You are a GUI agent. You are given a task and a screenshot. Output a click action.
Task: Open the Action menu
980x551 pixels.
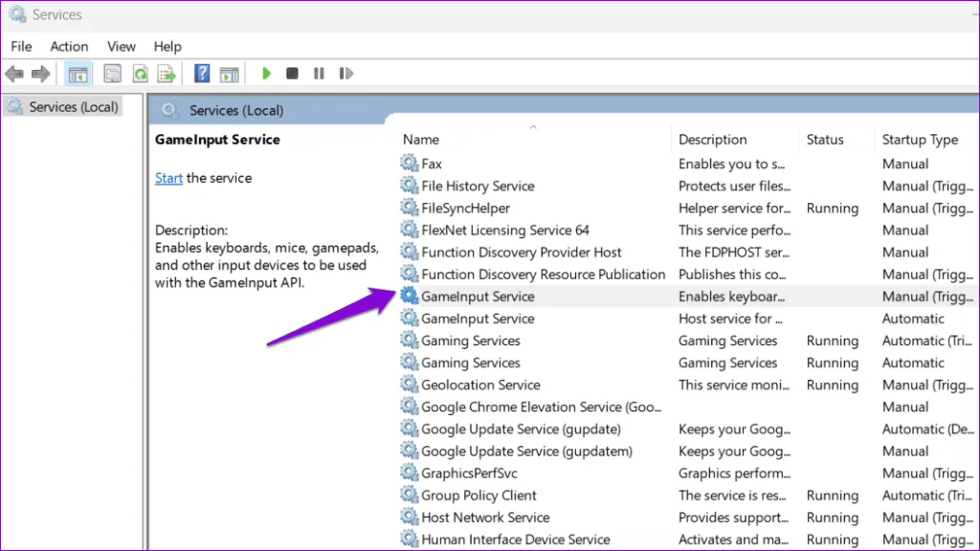pos(69,46)
